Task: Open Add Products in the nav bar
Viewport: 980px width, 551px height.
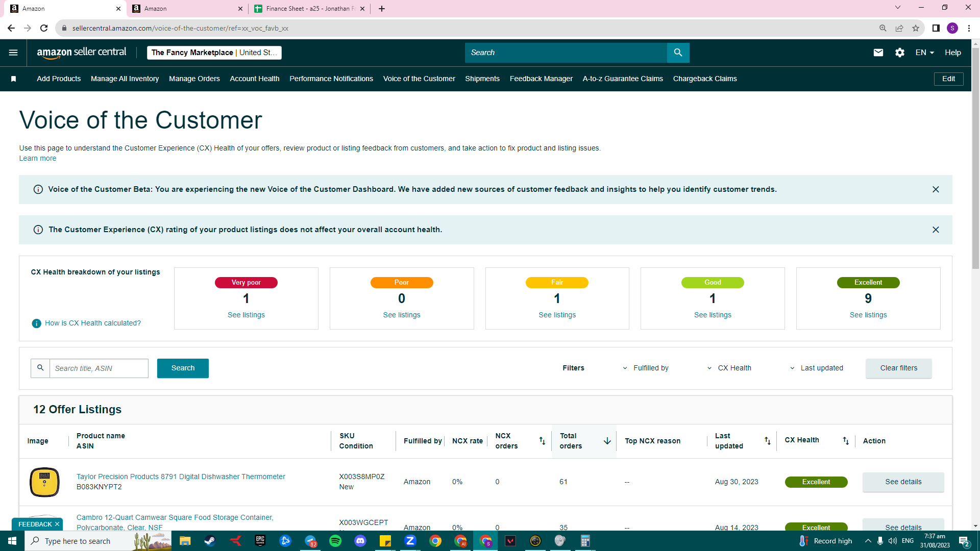Action: (59, 79)
